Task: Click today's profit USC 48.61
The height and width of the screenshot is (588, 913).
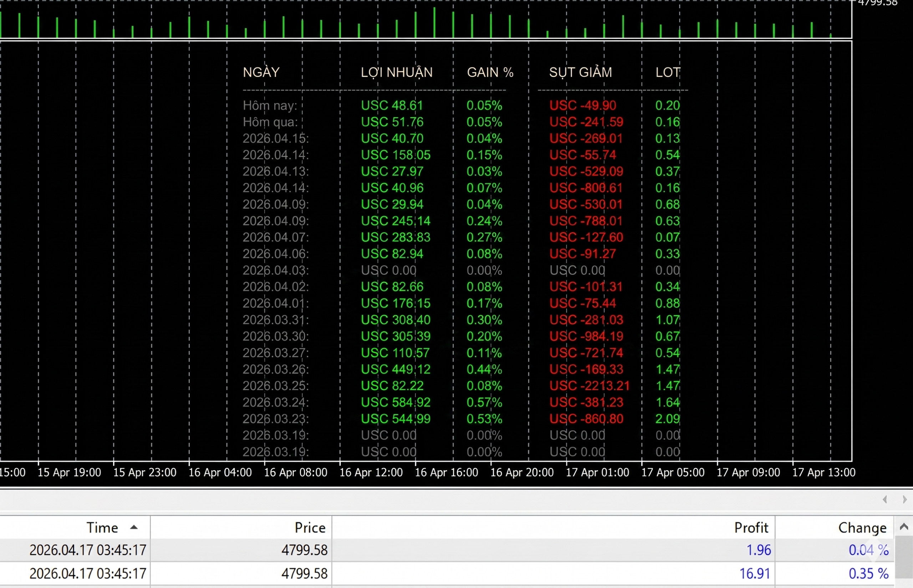Action: tap(392, 106)
